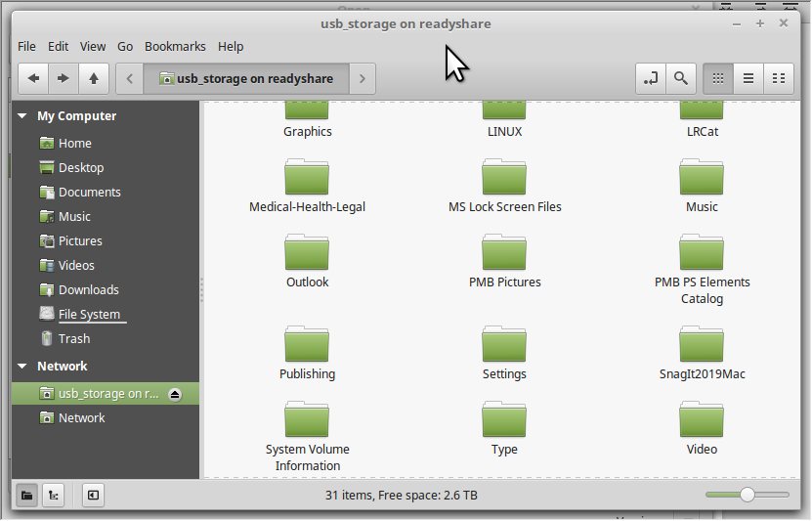Go forward to next folder

click(x=64, y=79)
